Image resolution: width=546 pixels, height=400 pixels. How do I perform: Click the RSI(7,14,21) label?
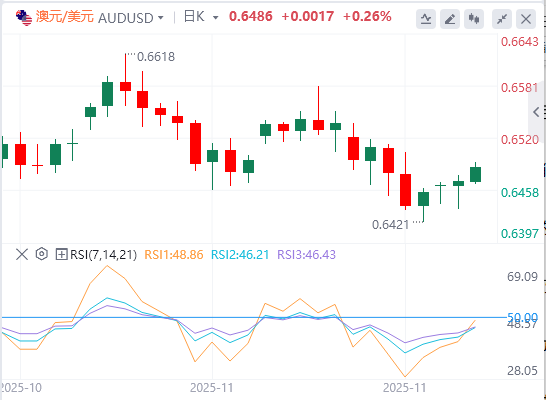(x=103, y=254)
